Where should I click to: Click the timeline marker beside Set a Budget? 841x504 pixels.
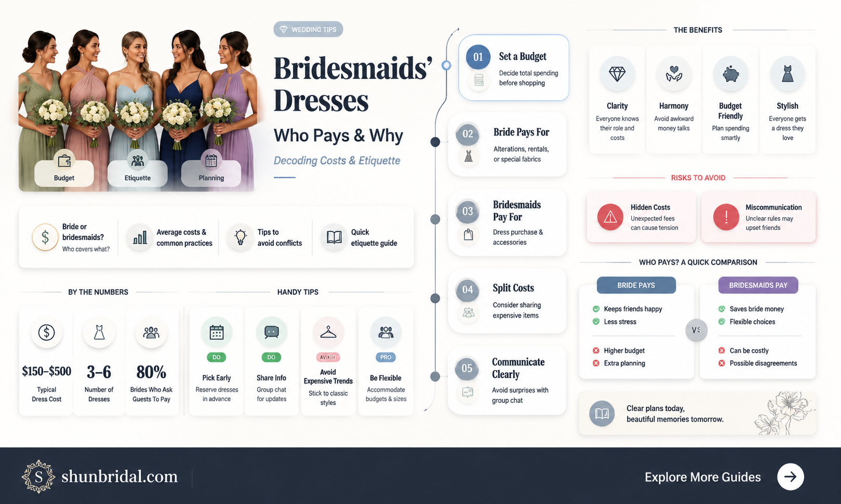click(x=446, y=65)
